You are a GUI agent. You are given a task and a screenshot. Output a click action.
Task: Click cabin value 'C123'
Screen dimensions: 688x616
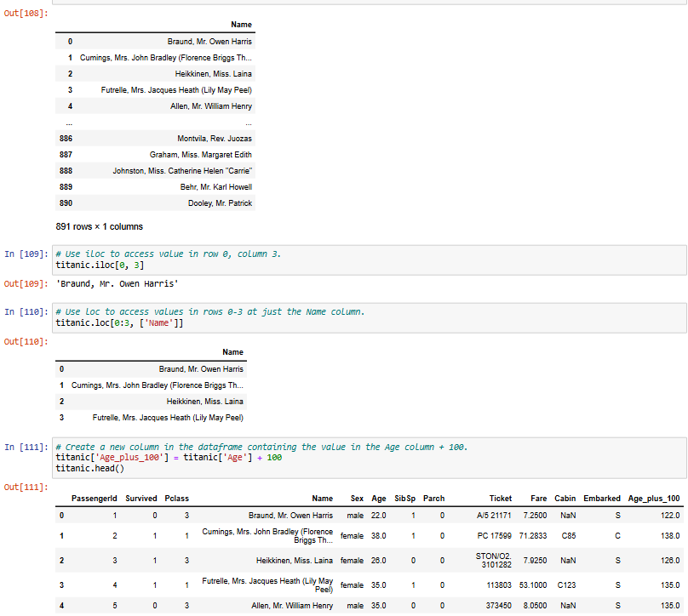566,585
